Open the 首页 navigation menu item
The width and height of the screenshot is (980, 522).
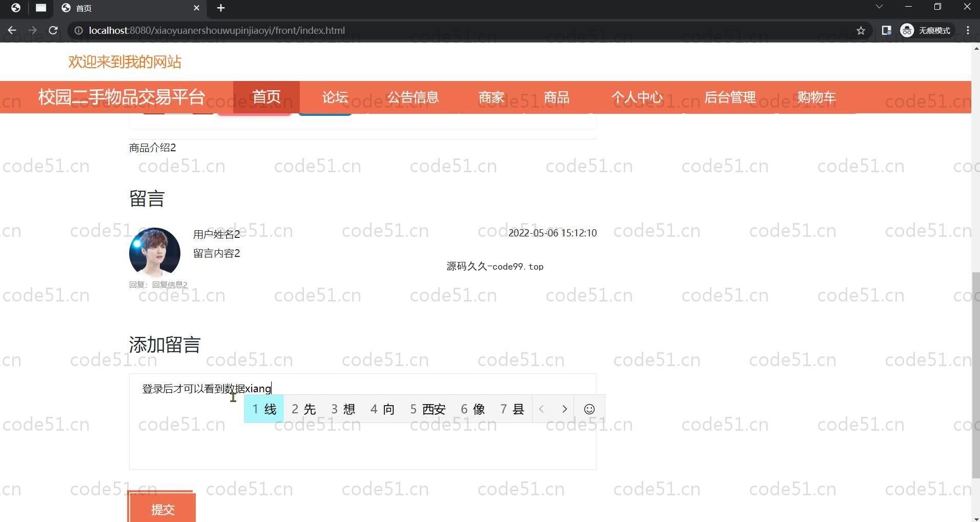267,97
